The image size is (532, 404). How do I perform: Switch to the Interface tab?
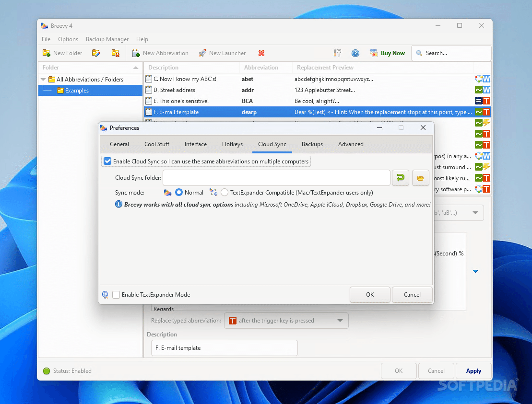pos(196,144)
